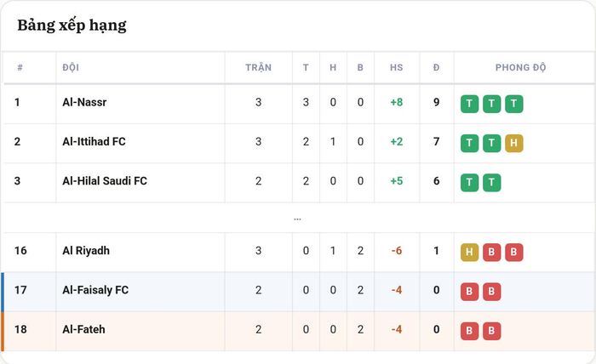This screenshot has width=596, height=364.
Task: Expand hidden rows via the ellipsis
Action: tap(297, 219)
